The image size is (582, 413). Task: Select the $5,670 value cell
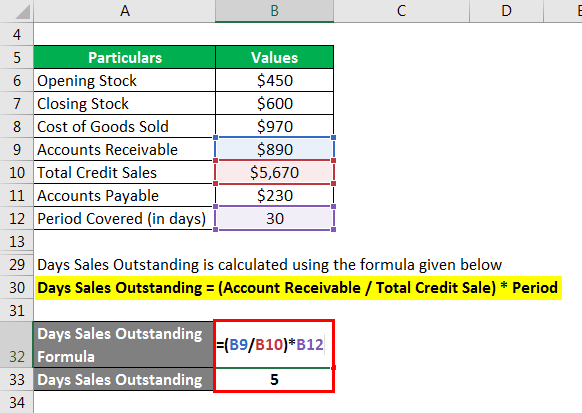click(274, 173)
